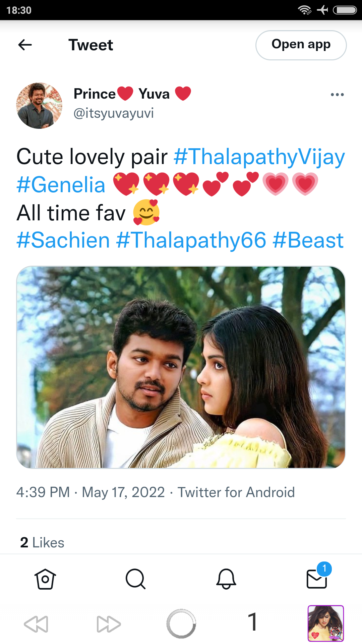Open the tweet's photo of the couple

point(181,367)
